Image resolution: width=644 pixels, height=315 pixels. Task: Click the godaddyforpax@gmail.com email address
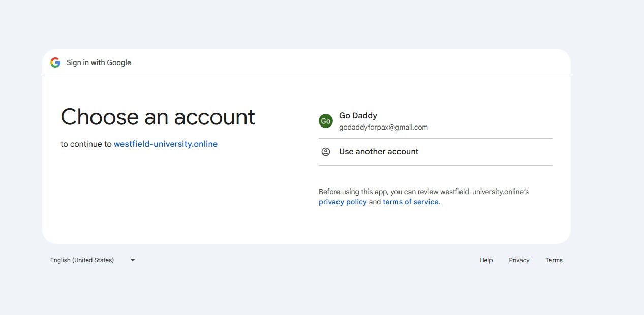[383, 127]
